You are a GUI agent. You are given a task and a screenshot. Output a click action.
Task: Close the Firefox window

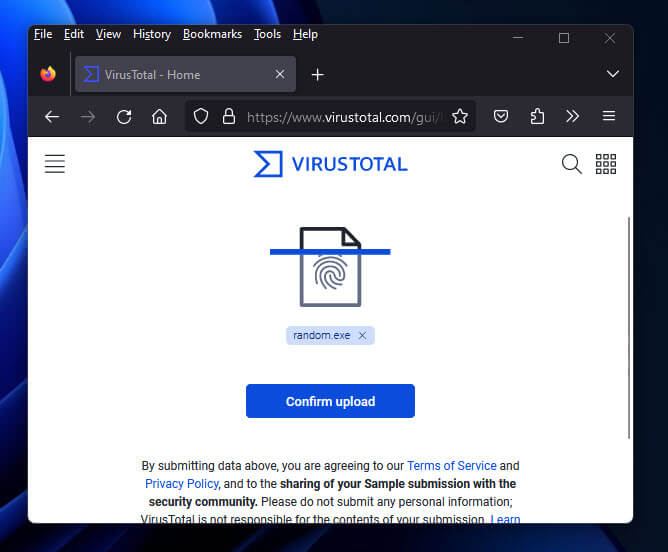click(610, 38)
